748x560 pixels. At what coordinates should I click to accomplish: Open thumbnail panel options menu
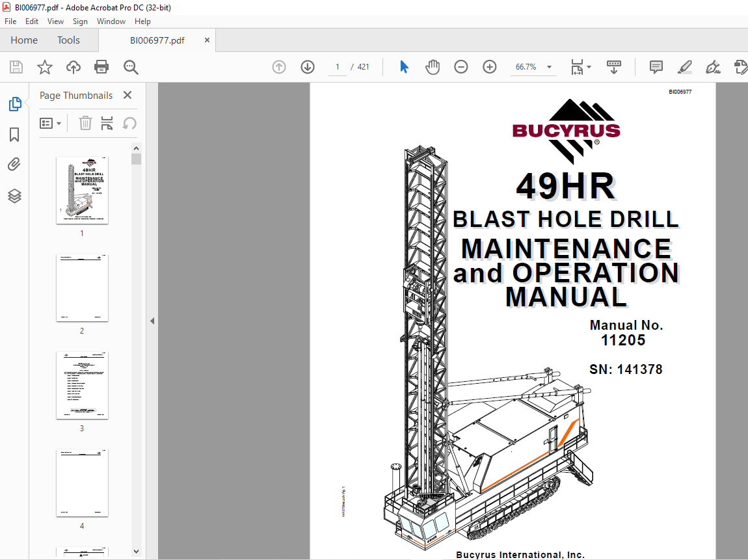[50, 124]
